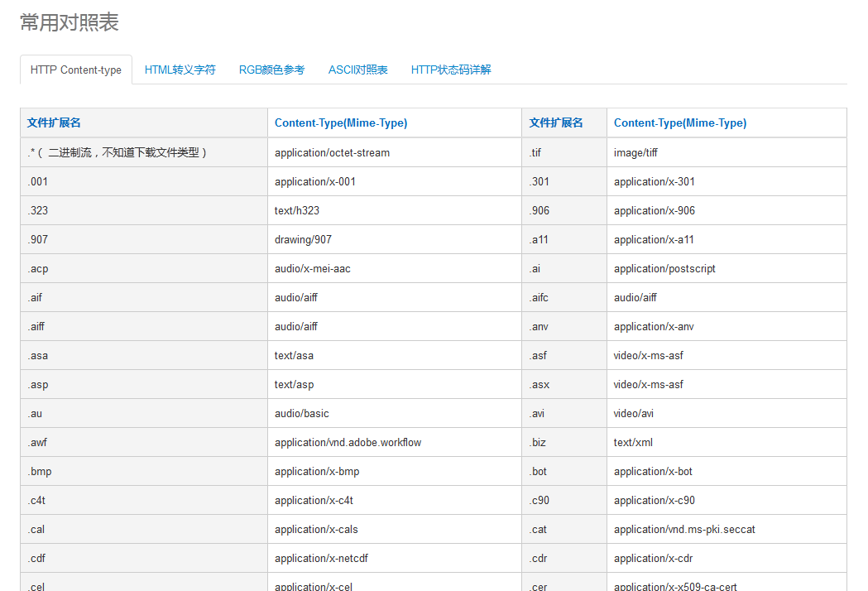The width and height of the screenshot is (868, 591).
Task: Click the .cdf extension cell
Action: [x=36, y=558]
